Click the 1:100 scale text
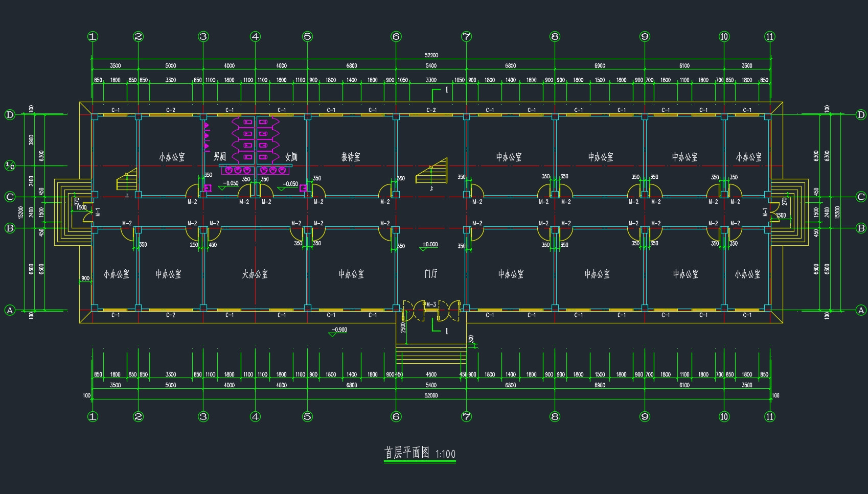 (445, 454)
